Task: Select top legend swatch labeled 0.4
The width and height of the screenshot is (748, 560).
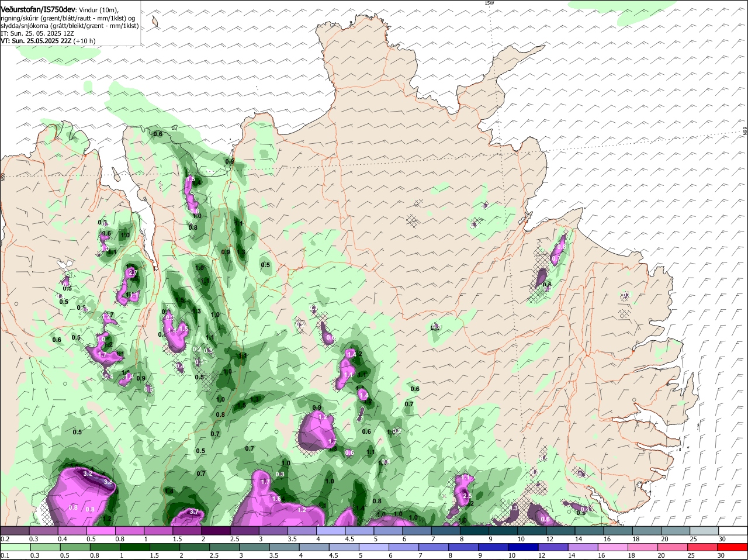Action: click(72, 530)
